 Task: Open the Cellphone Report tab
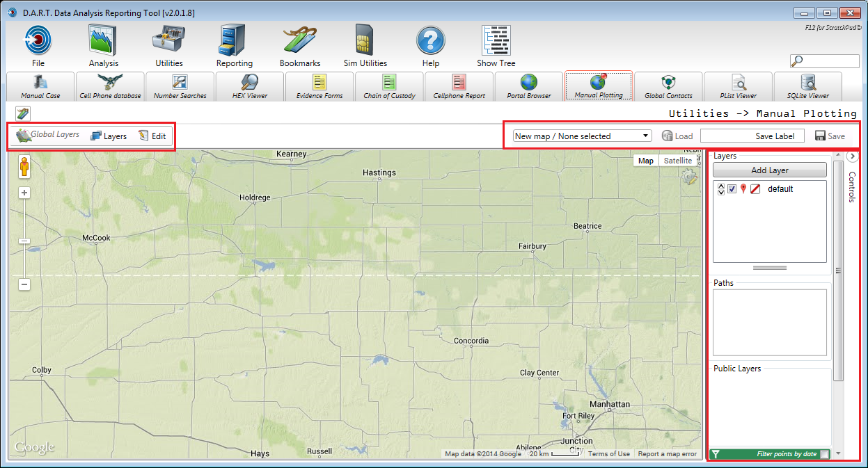tap(459, 86)
